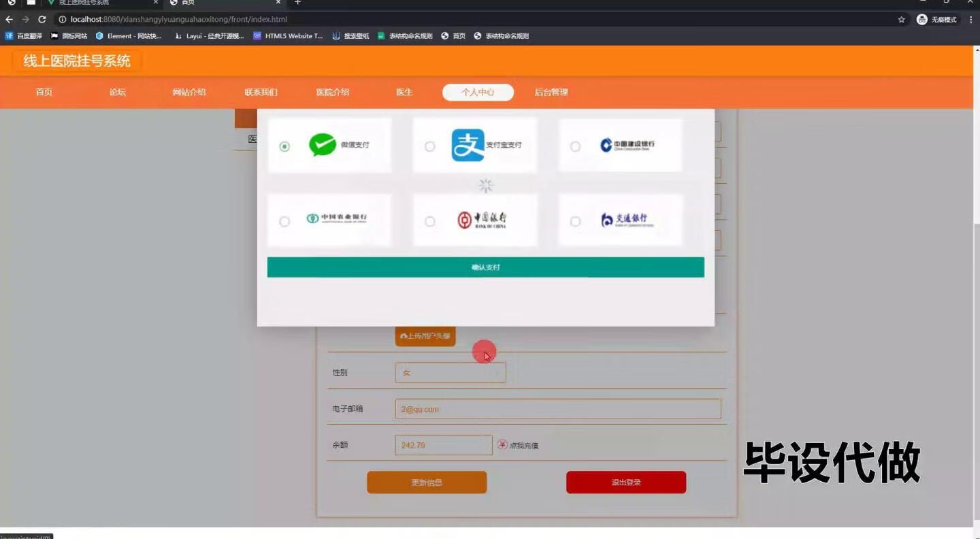Open the 百度翻译 bookmark
The height and width of the screenshot is (539, 980).
[24, 36]
